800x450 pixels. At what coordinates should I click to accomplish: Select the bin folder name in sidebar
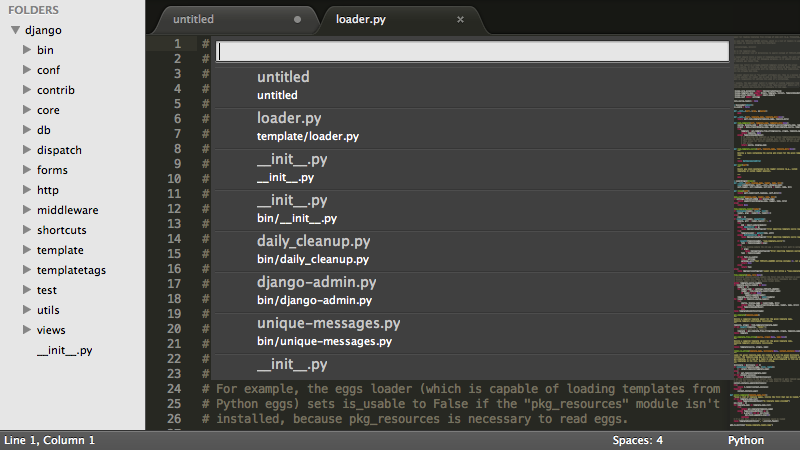pyautogui.click(x=45, y=50)
